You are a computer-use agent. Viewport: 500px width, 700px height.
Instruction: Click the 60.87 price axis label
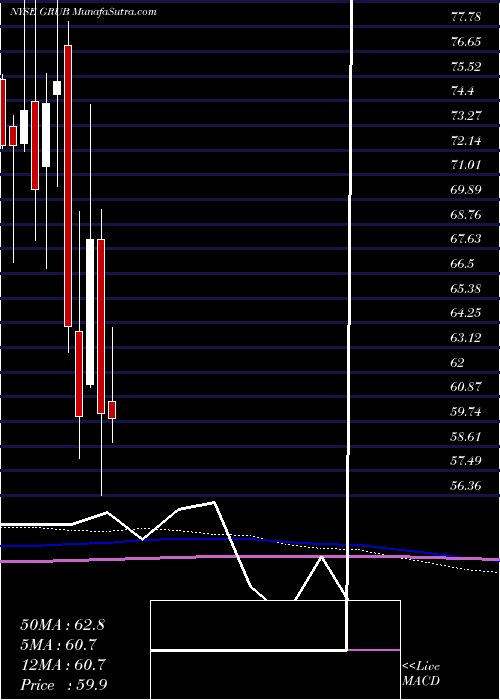point(467,387)
